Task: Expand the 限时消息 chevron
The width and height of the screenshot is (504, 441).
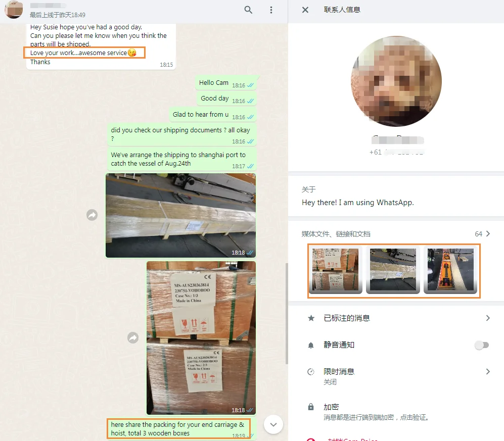Action: (x=488, y=372)
